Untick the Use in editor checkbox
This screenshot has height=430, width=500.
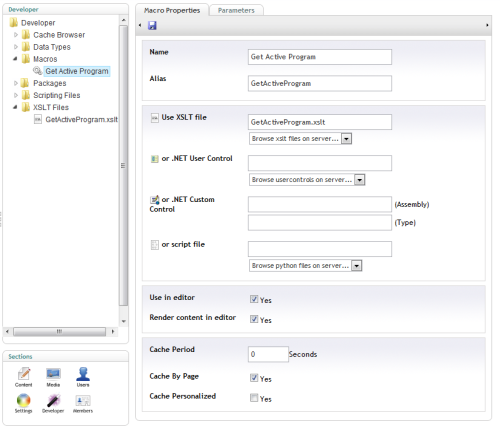click(254, 299)
